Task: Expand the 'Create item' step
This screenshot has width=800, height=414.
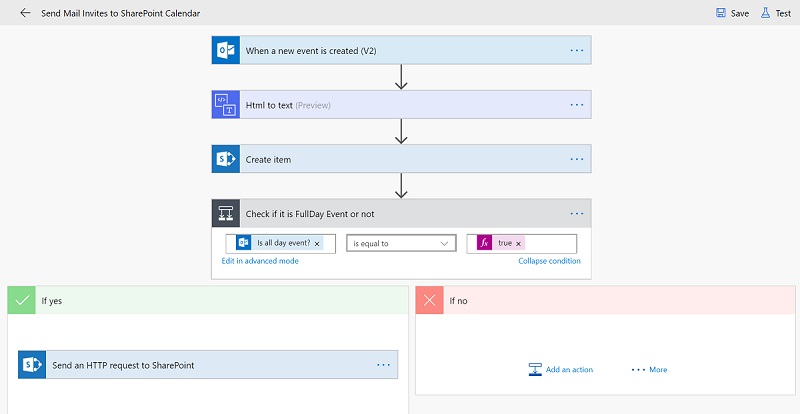Action: tap(402, 159)
